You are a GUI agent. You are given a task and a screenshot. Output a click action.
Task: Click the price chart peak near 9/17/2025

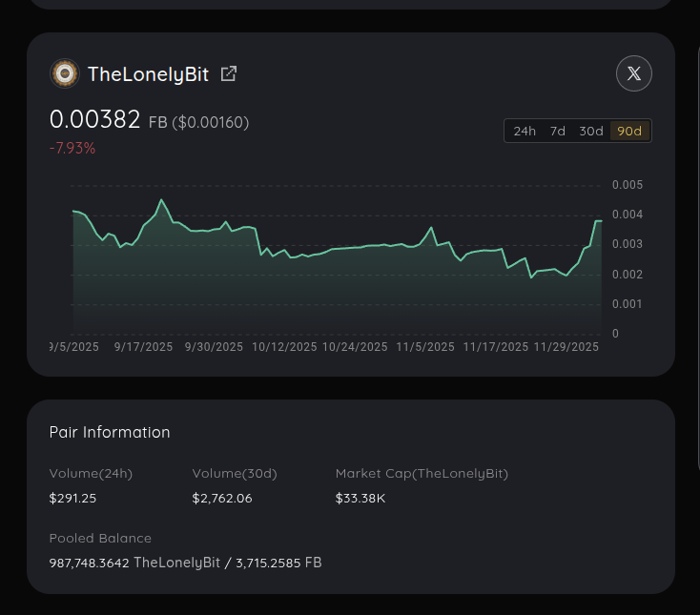coord(161,200)
